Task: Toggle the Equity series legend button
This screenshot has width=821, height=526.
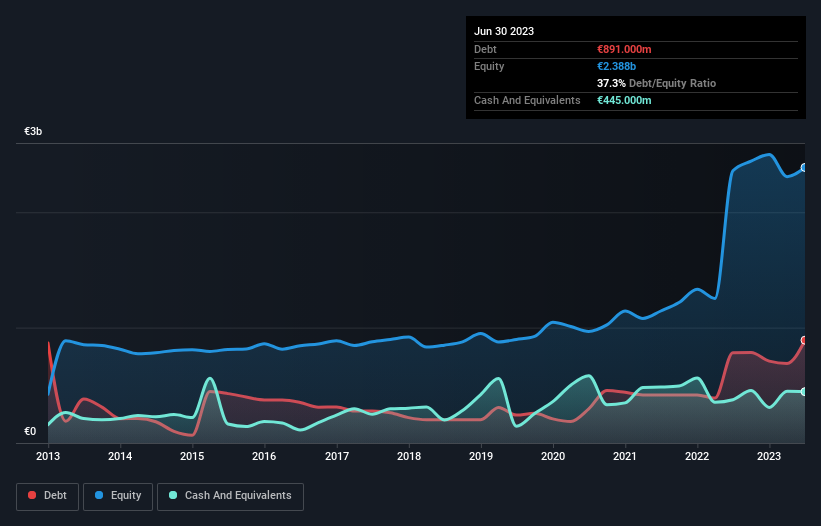Action: [x=118, y=496]
